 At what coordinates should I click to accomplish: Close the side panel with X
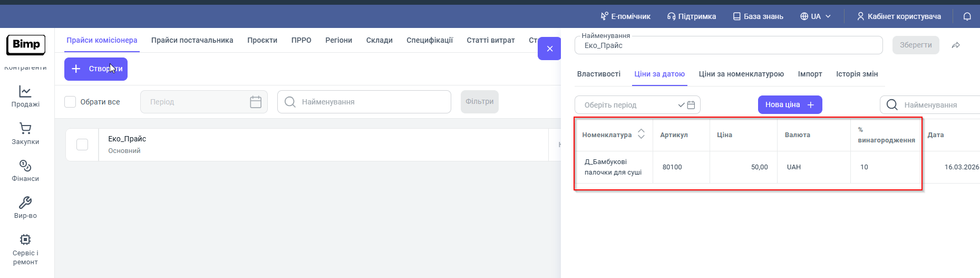coord(549,49)
